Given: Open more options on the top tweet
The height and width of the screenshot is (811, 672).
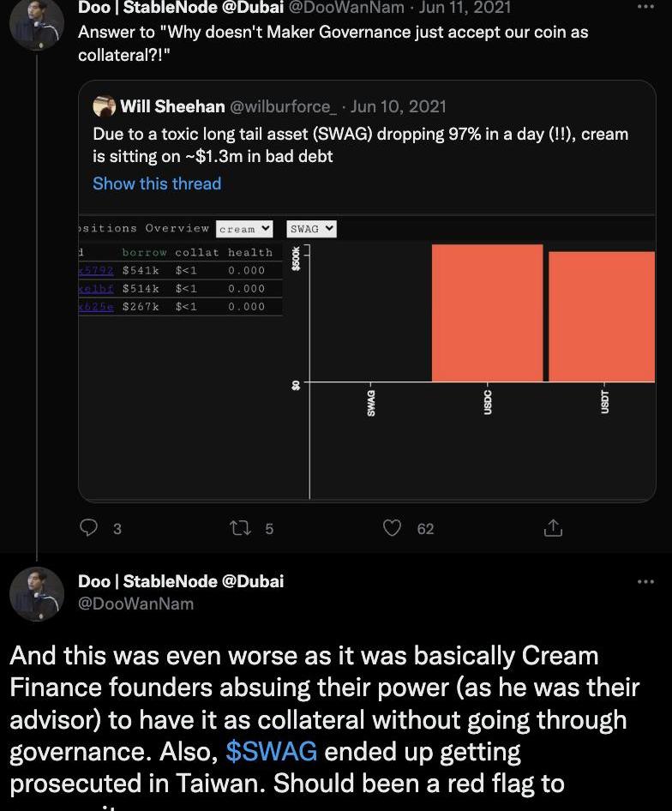Looking at the screenshot, I should (645, 8).
